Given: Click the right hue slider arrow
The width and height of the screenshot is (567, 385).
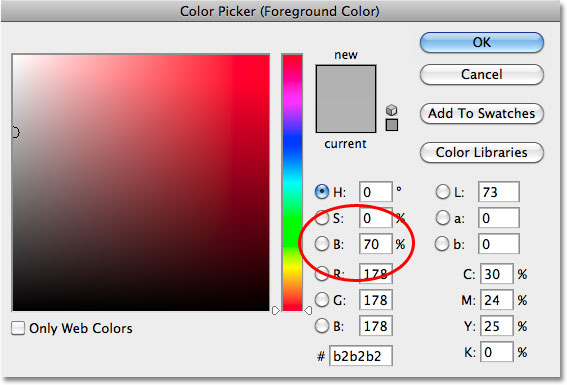Looking at the screenshot, I should point(308,310).
